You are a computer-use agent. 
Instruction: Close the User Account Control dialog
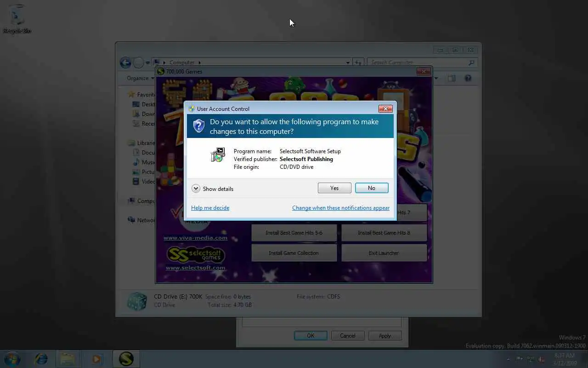point(385,109)
